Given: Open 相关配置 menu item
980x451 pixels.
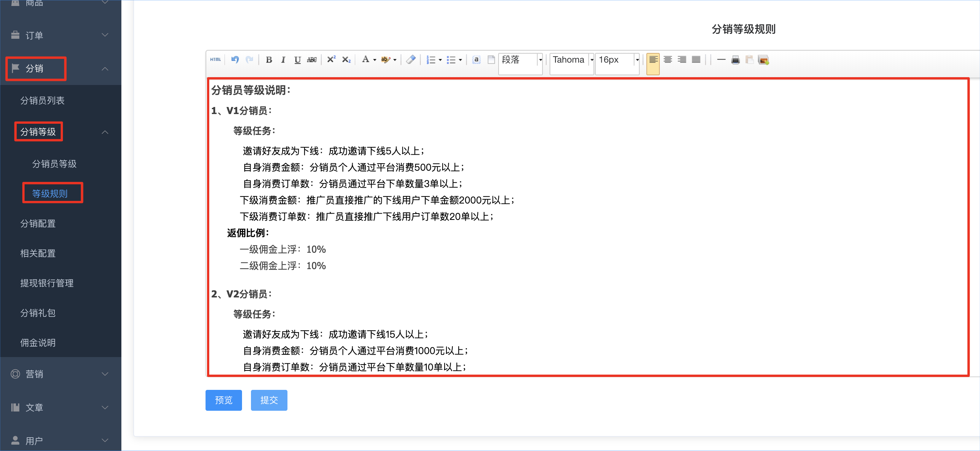Looking at the screenshot, I should tap(38, 253).
